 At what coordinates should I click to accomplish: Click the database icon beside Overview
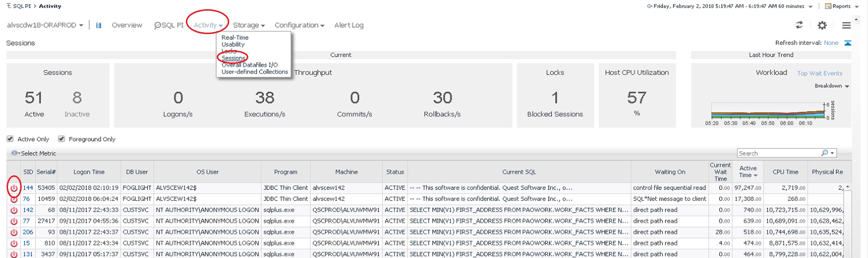(x=98, y=25)
